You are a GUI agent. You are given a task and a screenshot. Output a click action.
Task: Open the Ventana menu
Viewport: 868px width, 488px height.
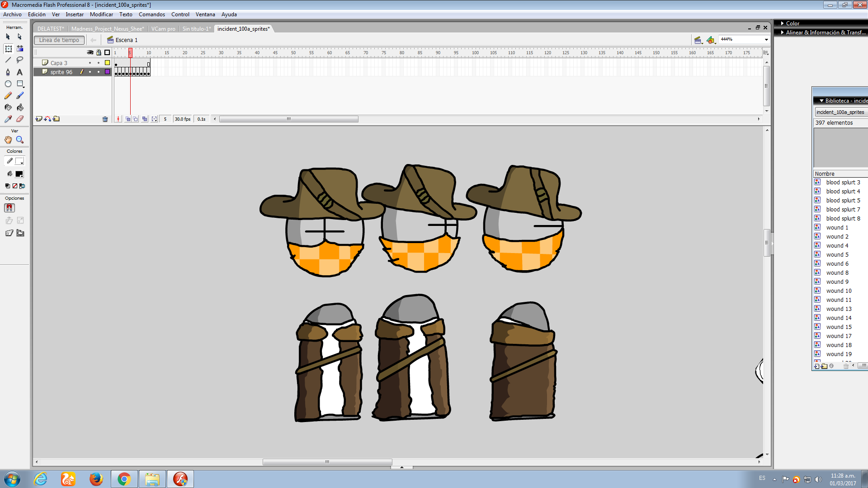pos(205,14)
